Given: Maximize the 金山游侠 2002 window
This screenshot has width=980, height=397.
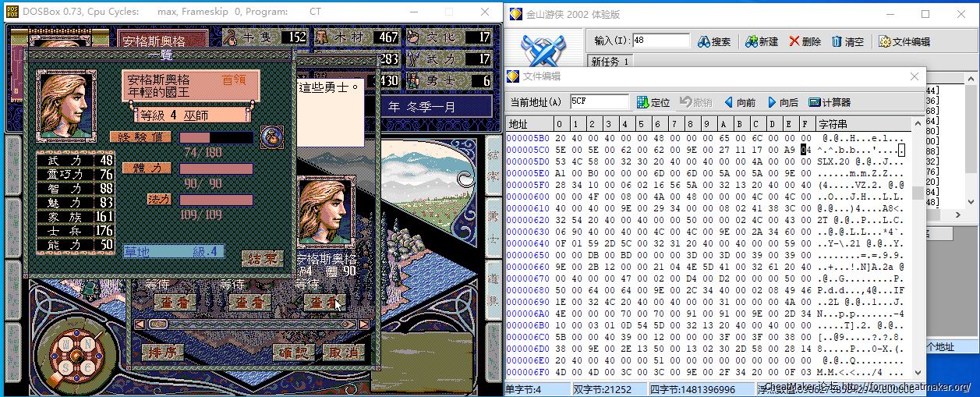Looking at the screenshot, I should [x=925, y=13].
